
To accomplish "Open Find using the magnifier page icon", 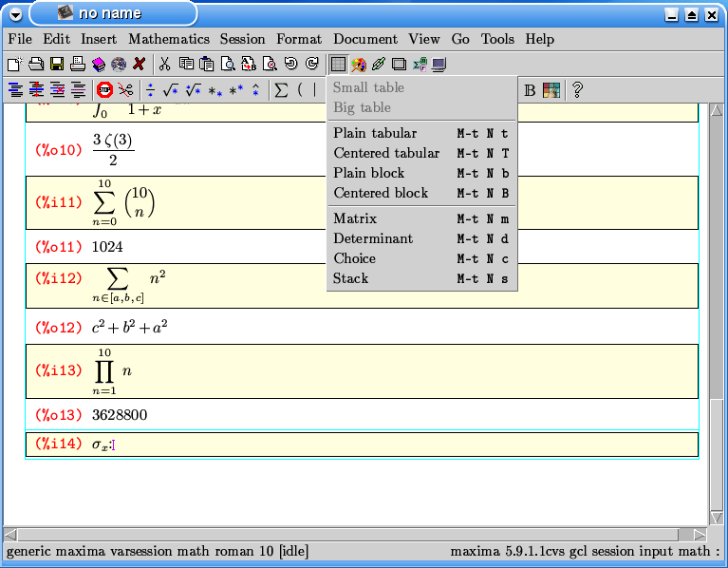I will [x=228, y=64].
